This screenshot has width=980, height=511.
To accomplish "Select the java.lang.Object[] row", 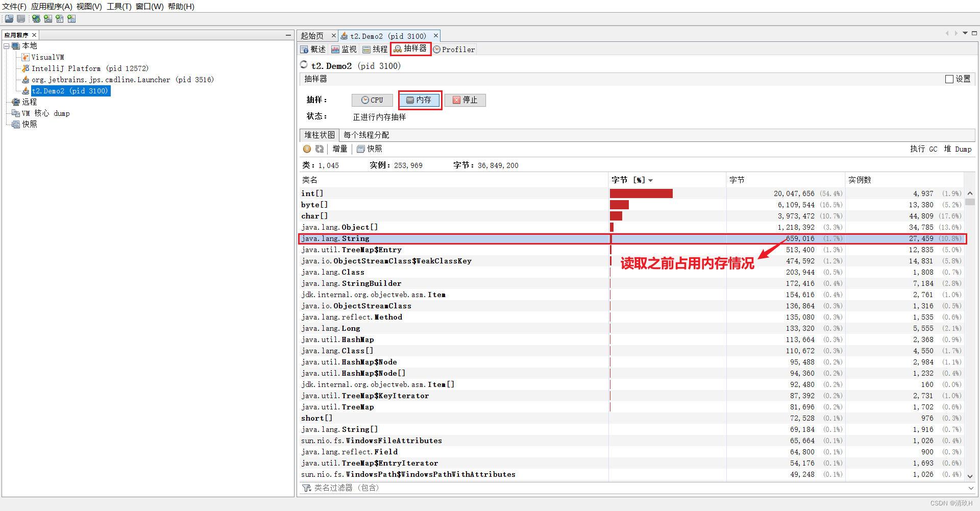I will 631,227.
